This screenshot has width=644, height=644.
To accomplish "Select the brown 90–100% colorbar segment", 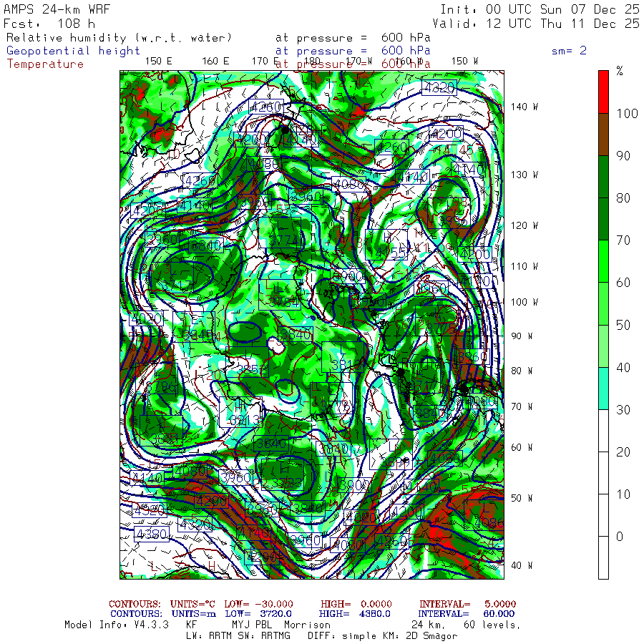I will point(603,134).
